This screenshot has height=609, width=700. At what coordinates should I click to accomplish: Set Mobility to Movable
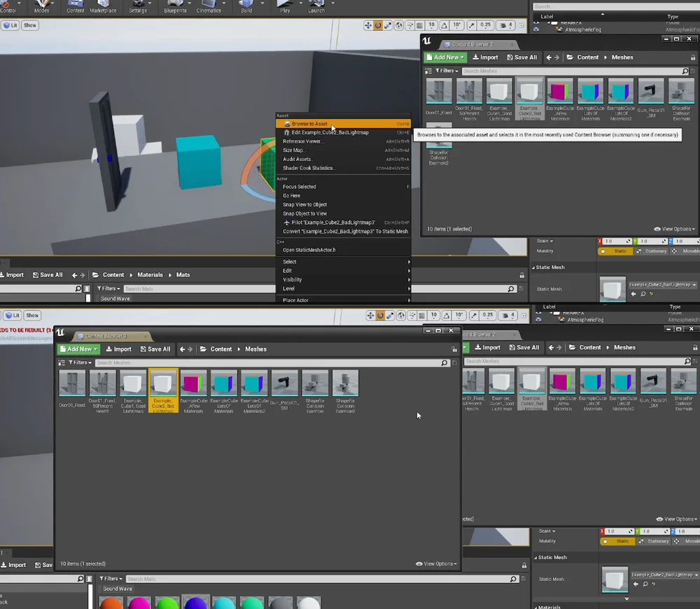692,251
